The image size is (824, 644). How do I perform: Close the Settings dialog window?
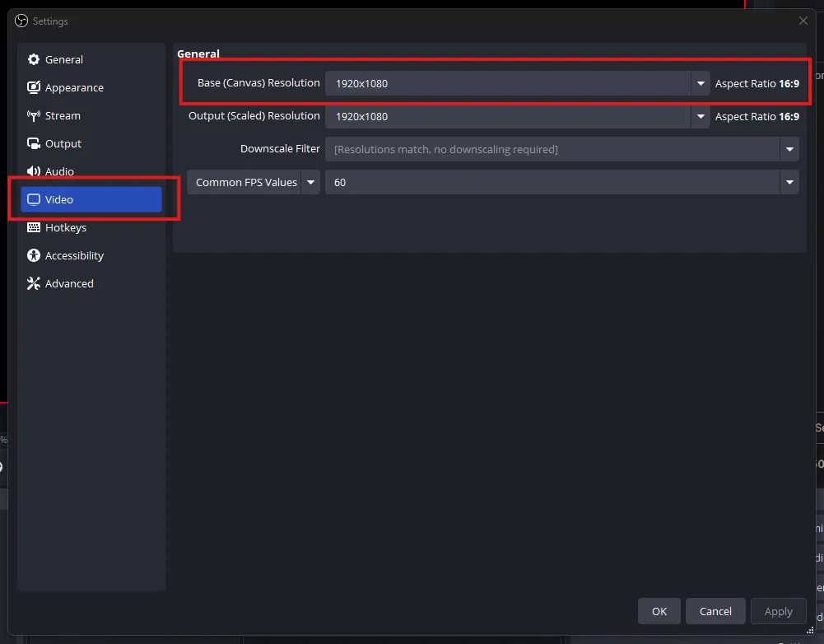803,21
